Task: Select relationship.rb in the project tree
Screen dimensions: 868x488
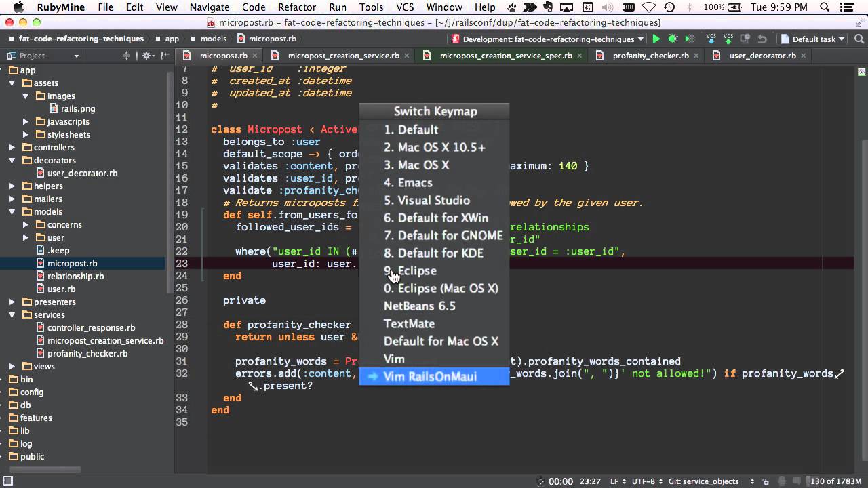Action: pos(75,276)
